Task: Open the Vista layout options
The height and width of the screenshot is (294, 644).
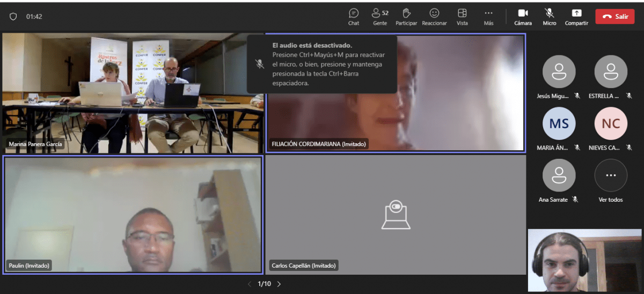Action: pos(462,16)
